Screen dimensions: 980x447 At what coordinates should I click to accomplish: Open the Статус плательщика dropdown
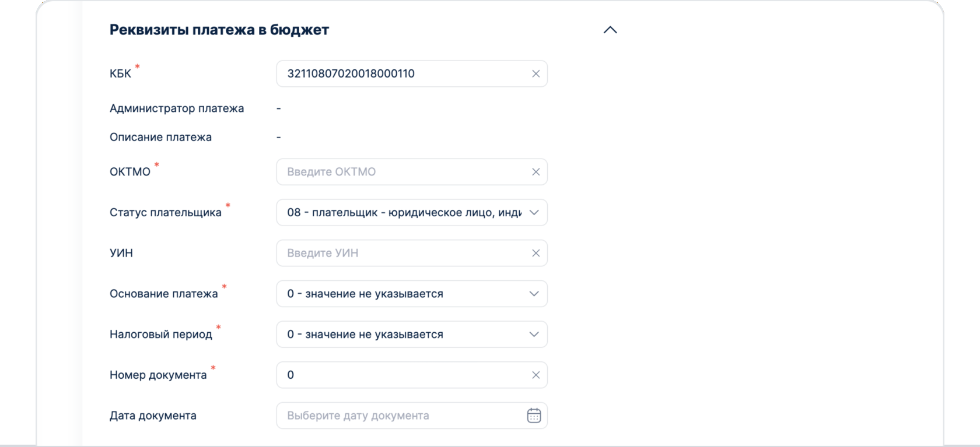point(411,213)
